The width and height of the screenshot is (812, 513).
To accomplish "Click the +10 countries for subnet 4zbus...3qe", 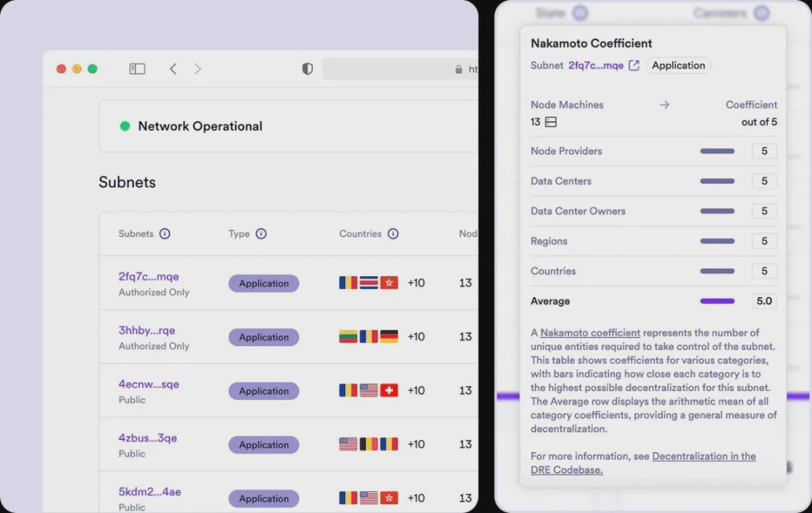I will 416,444.
